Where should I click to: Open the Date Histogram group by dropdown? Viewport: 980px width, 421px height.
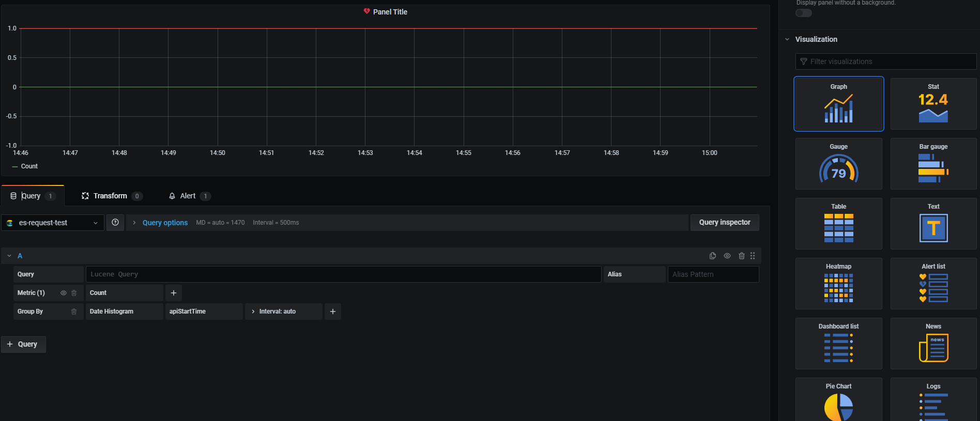(x=124, y=311)
